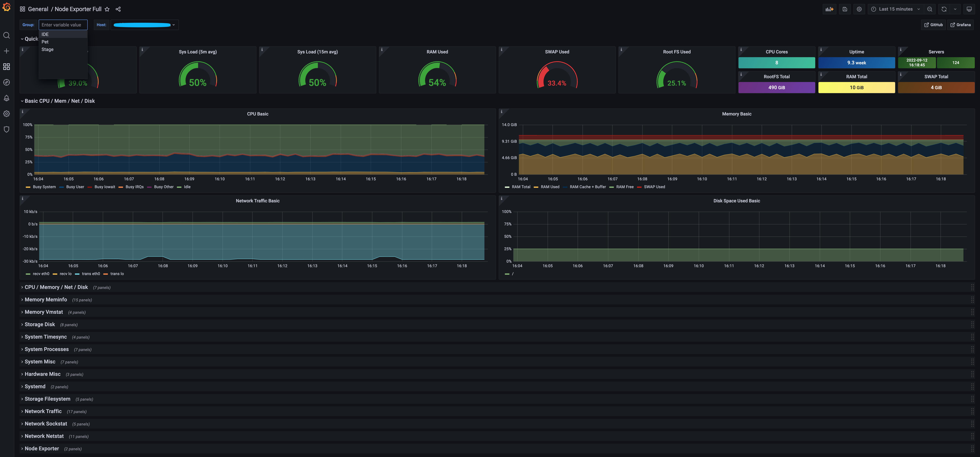The width and height of the screenshot is (980, 457).
Task: Expand the System Timesync row
Action: click(46, 337)
